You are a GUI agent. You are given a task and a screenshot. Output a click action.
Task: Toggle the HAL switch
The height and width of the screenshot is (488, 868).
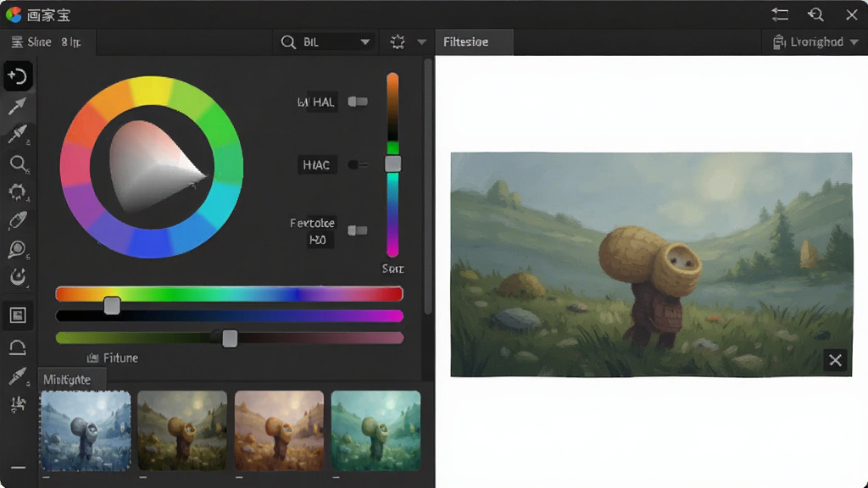(358, 102)
